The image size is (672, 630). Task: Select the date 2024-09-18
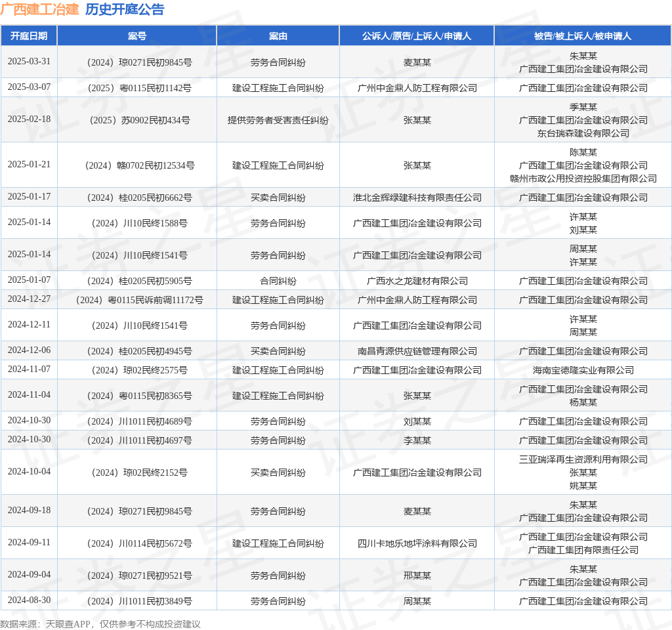click(29, 510)
